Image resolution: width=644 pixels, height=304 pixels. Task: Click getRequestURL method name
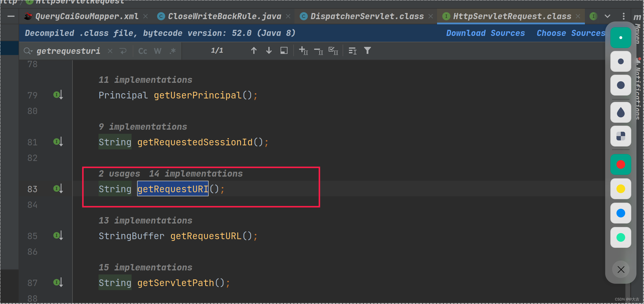tap(206, 236)
